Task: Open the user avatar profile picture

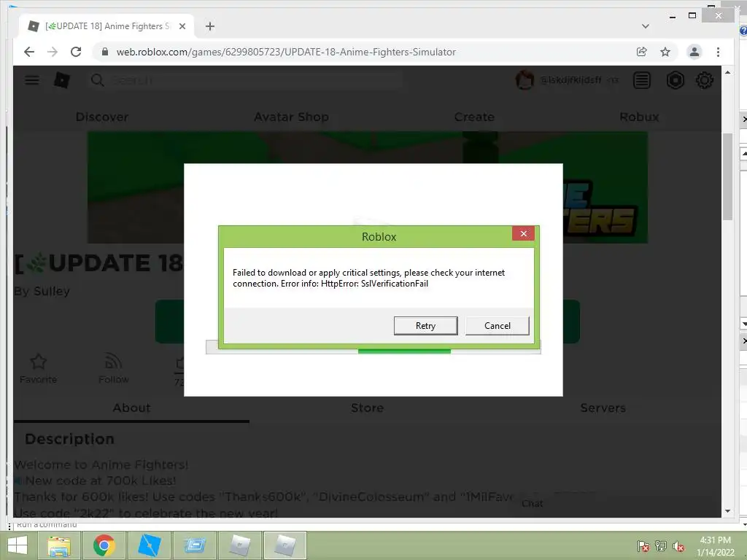Action: (525, 80)
